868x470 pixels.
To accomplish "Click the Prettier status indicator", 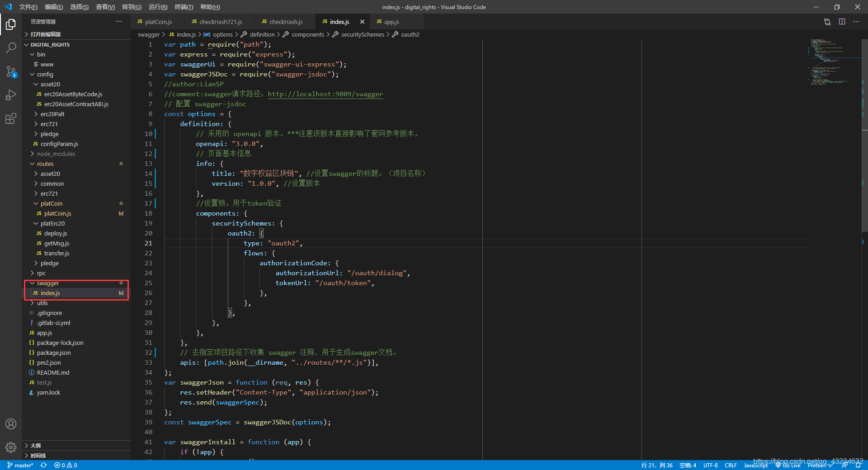I will [820, 465].
